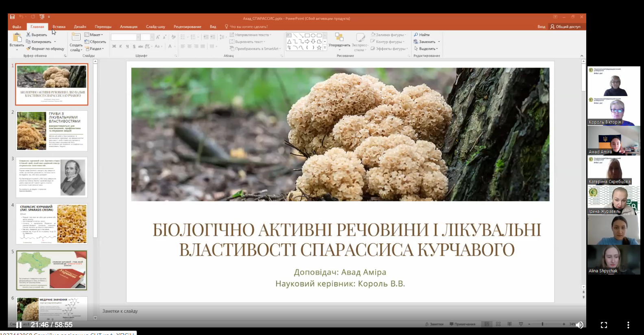
Task: Click the Undo arrow in Quick Access toolbar
Action: coord(21,17)
